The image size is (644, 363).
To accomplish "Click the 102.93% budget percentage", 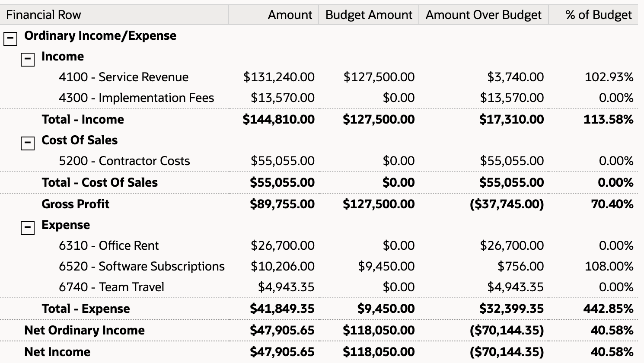I will pos(609,77).
